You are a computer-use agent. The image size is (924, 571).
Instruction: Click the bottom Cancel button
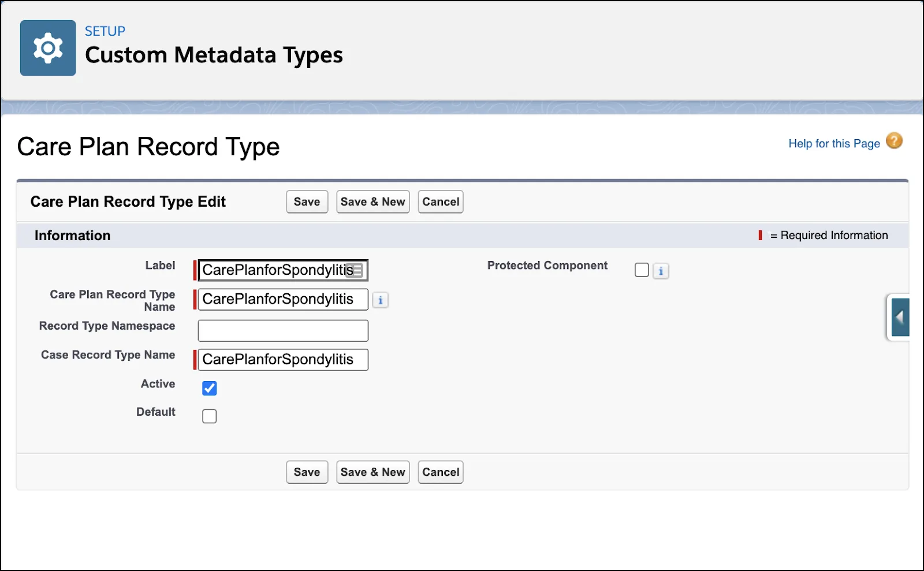click(x=441, y=472)
